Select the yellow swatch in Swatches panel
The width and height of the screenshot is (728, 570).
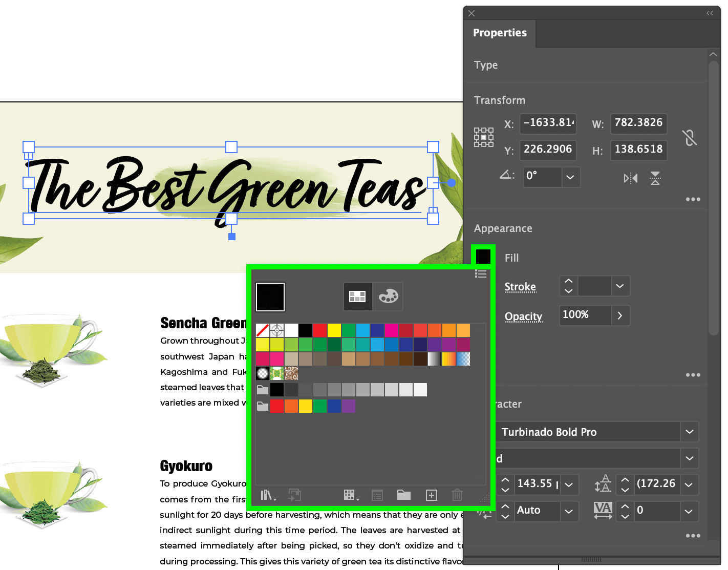(x=334, y=330)
